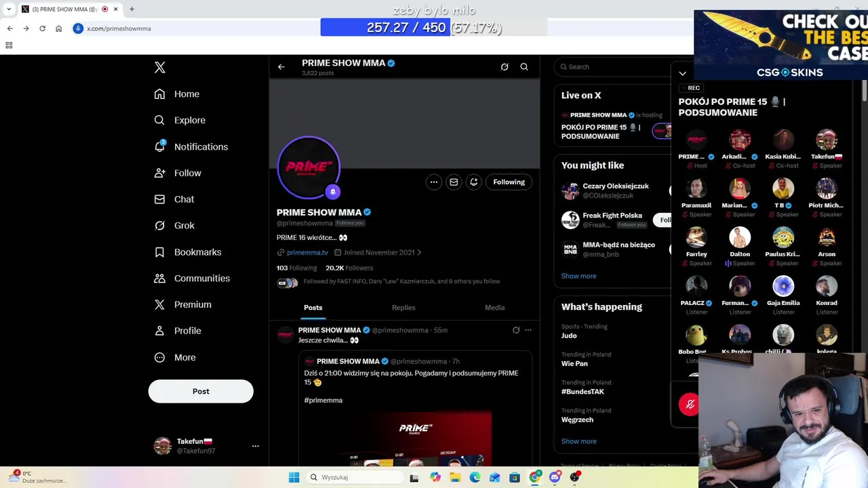Open the 20.2K Followers list

349,268
